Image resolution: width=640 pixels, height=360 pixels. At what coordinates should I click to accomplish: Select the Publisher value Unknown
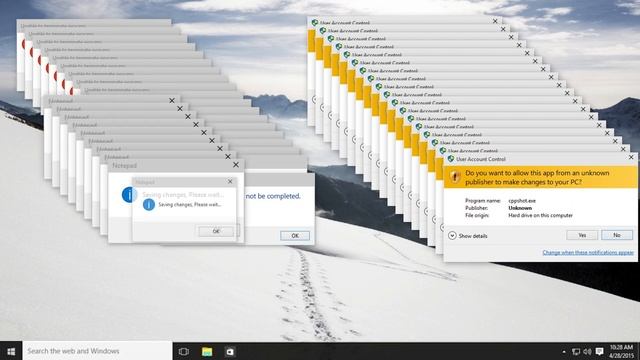520,208
